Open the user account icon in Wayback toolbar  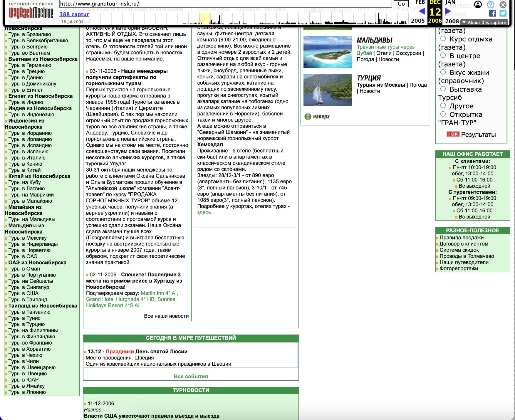tap(478, 4)
